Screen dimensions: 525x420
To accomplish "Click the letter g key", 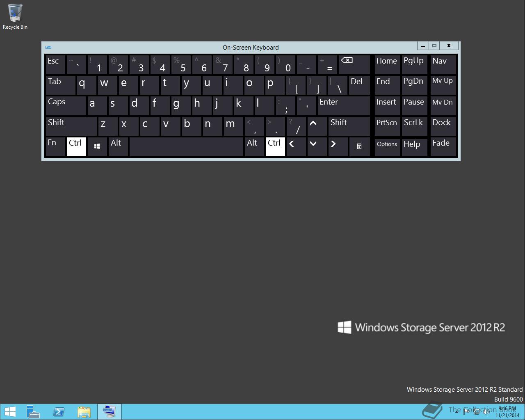I will tap(181, 106).
